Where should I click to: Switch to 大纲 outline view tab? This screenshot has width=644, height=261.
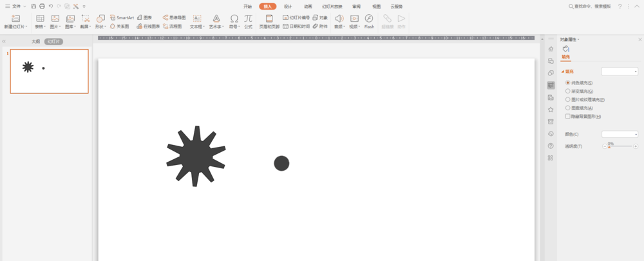point(36,41)
